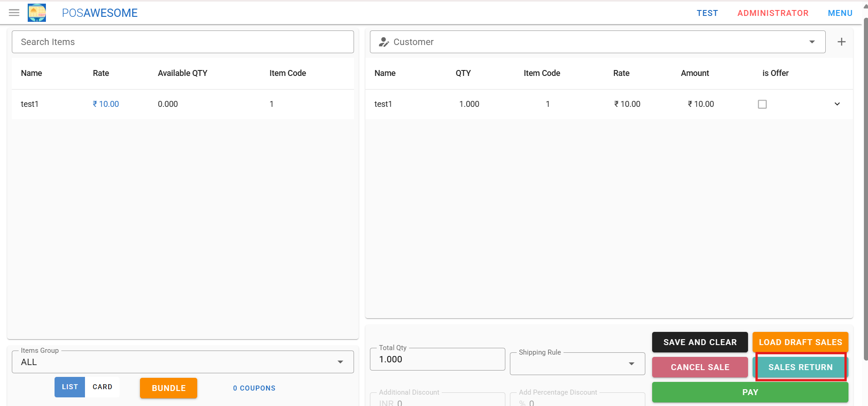Focus the Search Items field
Screen dimensions: 868x406
183,42
